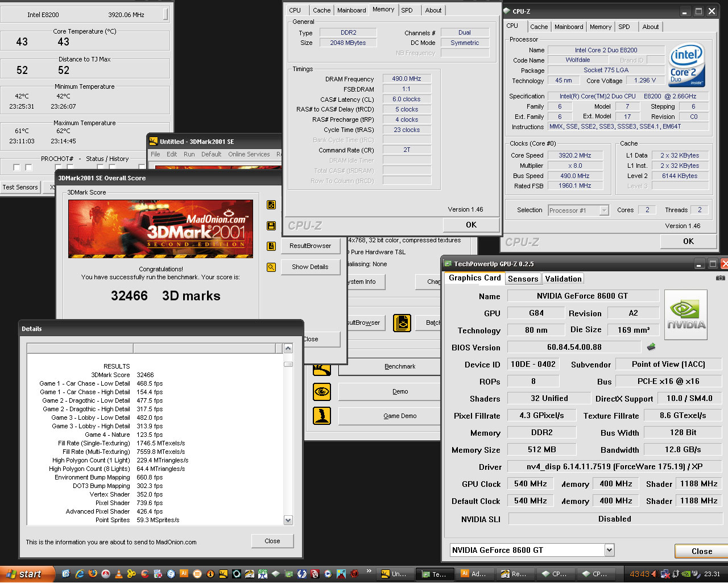Click the Details list scrollbar thumb

pos(288,364)
